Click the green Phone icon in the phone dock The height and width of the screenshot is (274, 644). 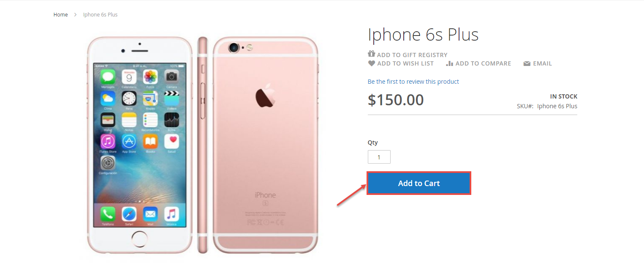pos(108,214)
